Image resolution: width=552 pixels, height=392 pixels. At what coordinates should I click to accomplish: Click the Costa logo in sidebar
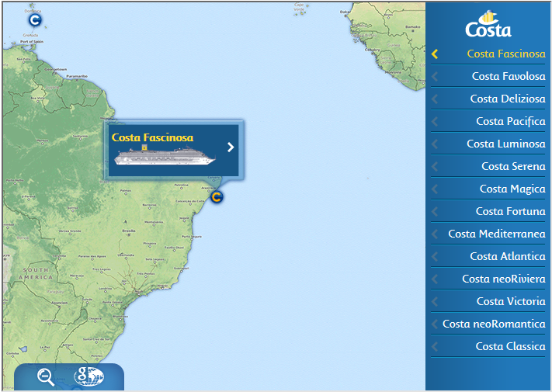488,24
